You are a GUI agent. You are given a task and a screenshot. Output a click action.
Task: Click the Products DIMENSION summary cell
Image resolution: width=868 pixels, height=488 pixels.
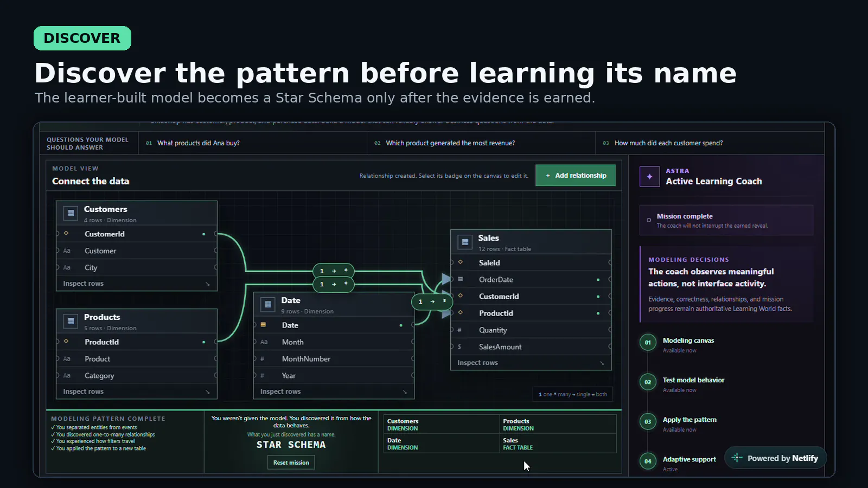(x=558, y=425)
